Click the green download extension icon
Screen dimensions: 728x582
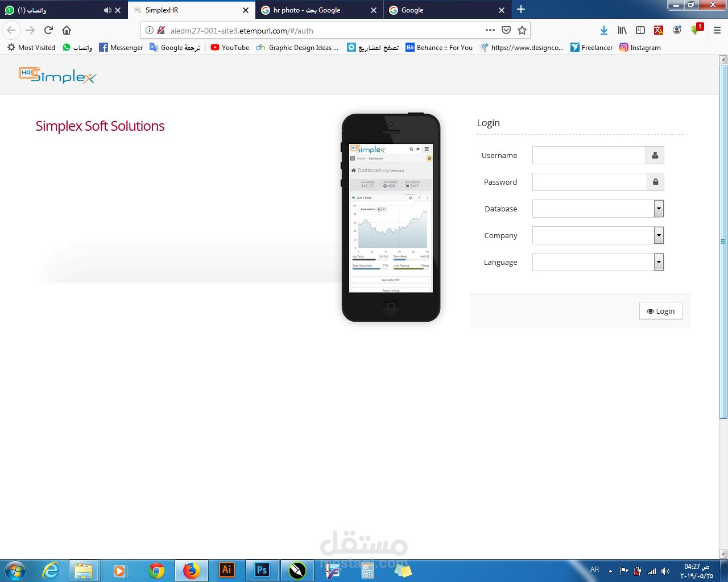pyautogui.click(x=696, y=29)
